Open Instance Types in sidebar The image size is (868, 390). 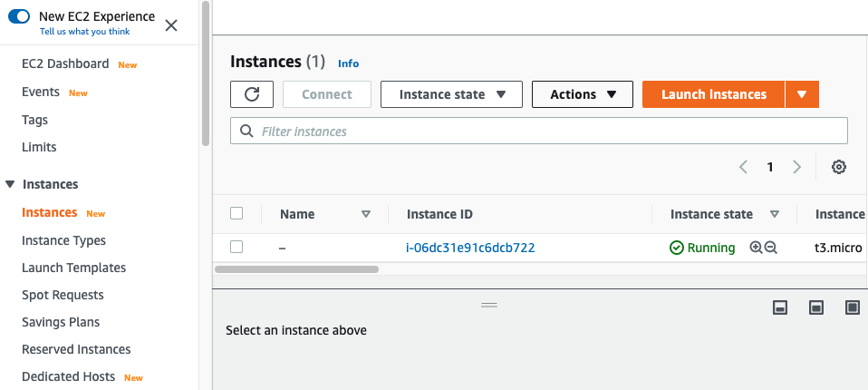(63, 240)
